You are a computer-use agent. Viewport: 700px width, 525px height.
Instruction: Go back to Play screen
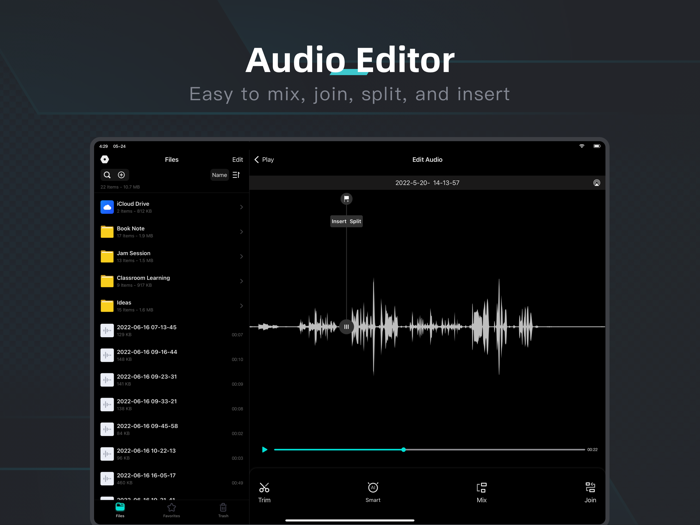tap(264, 159)
